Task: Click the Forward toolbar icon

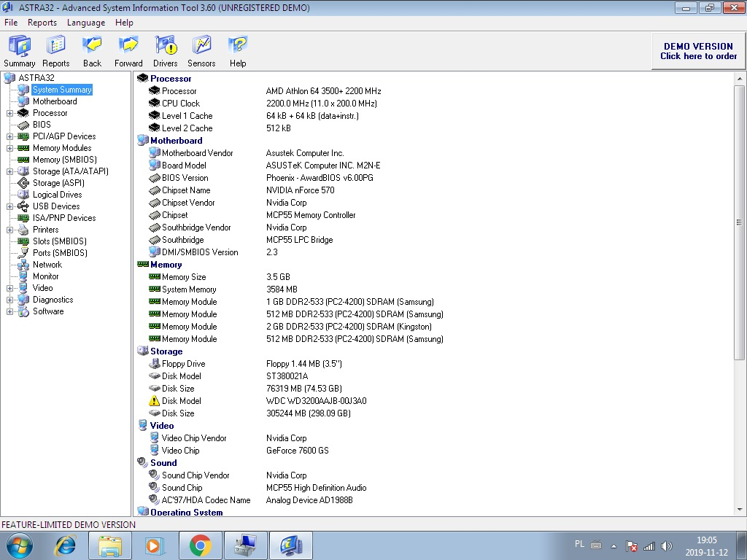Action: coord(128,50)
